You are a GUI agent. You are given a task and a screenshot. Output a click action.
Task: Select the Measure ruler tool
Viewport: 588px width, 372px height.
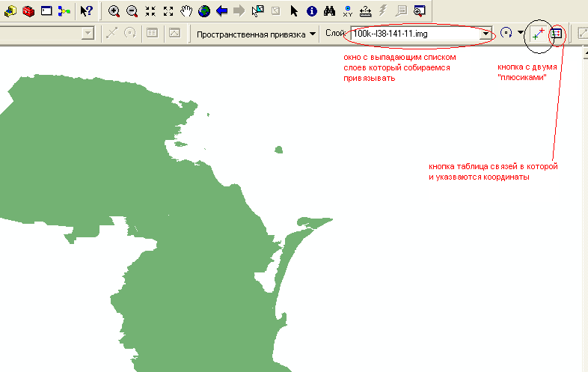(365, 11)
